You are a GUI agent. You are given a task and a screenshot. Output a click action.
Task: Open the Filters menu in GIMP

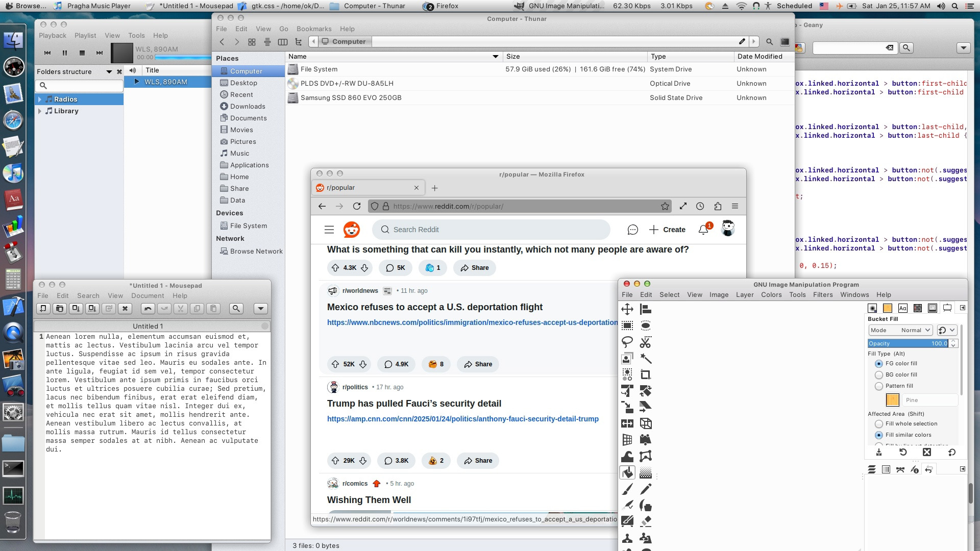pos(822,295)
